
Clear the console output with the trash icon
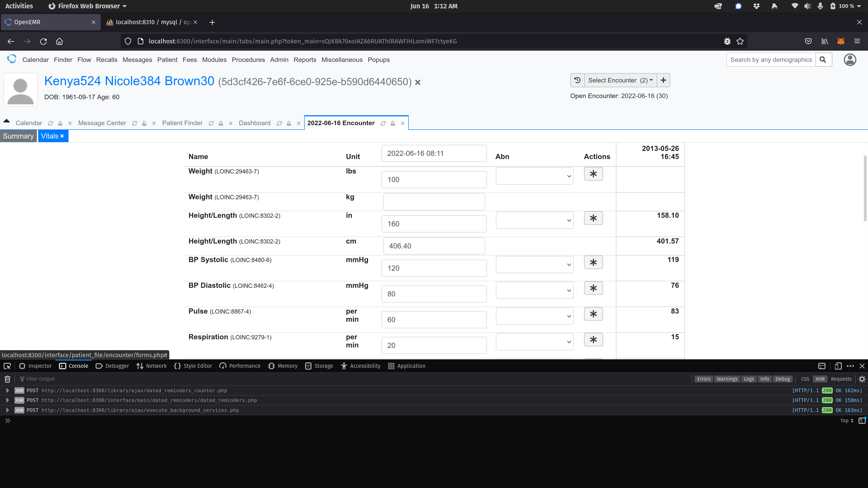7,379
